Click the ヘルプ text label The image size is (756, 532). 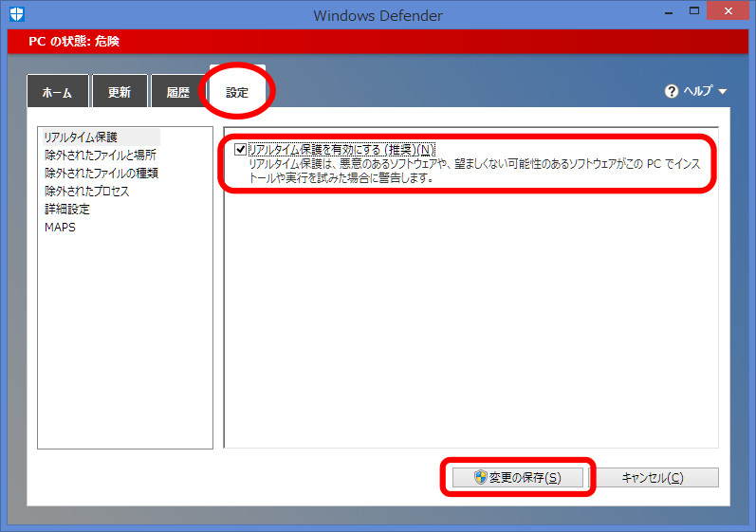[697, 91]
